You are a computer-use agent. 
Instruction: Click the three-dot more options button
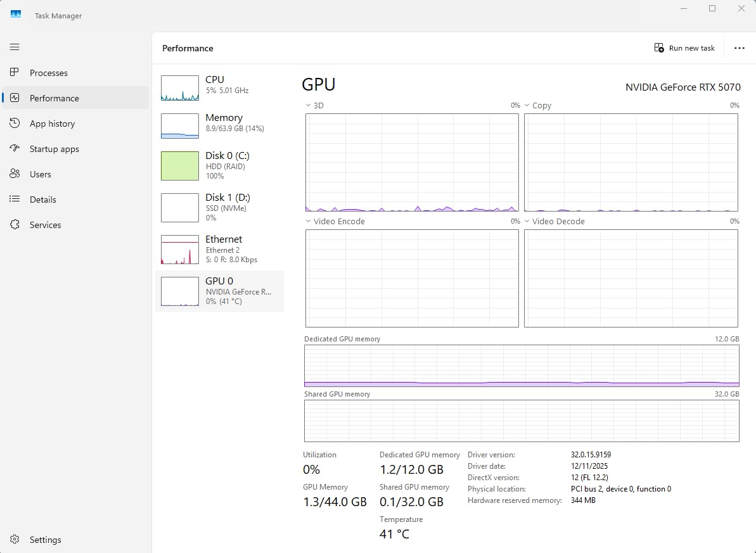[739, 48]
